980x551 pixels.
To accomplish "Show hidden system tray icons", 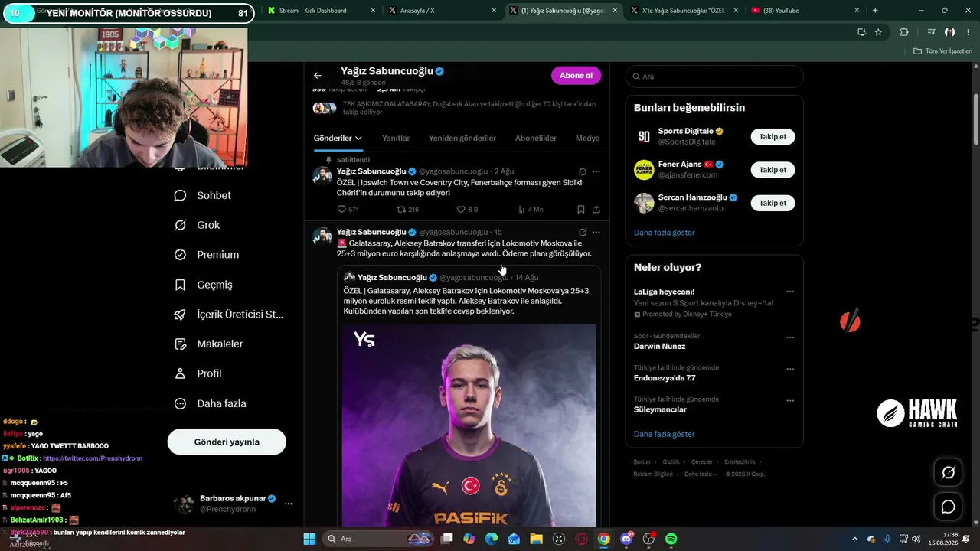I will (x=854, y=539).
